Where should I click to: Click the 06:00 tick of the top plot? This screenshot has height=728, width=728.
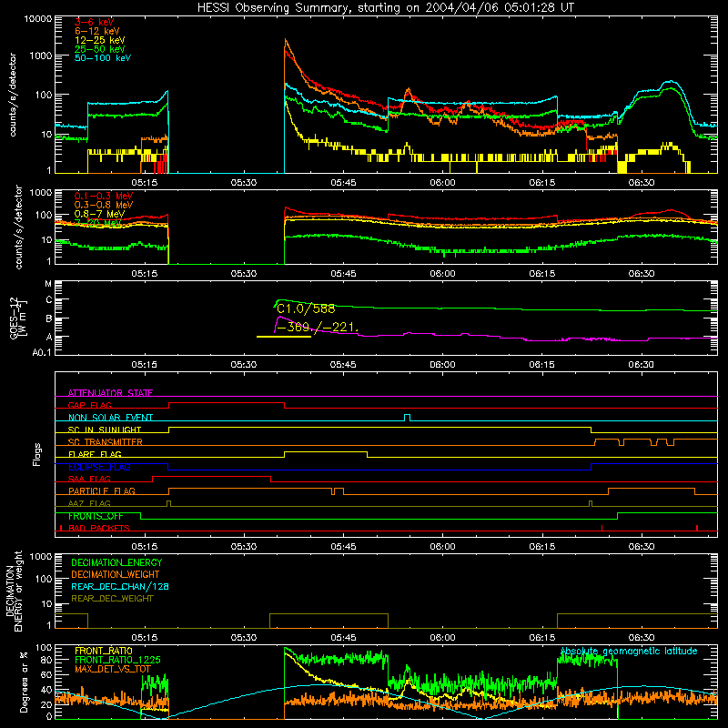click(x=442, y=183)
